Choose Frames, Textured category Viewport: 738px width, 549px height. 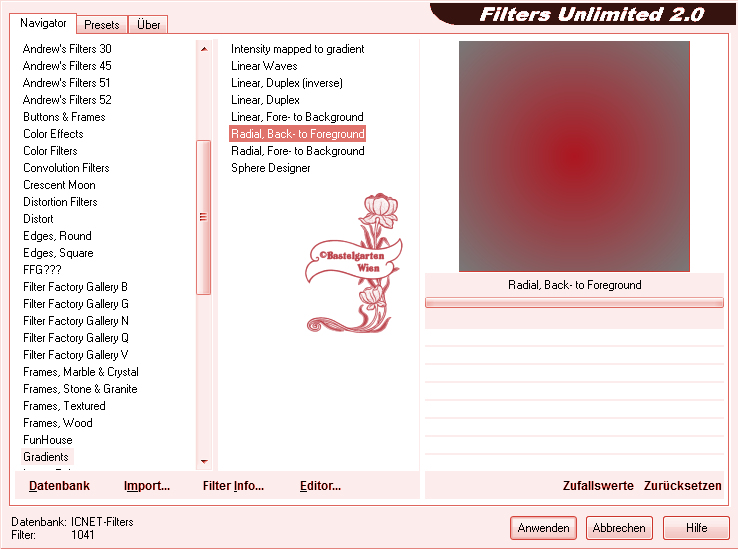tap(64, 406)
